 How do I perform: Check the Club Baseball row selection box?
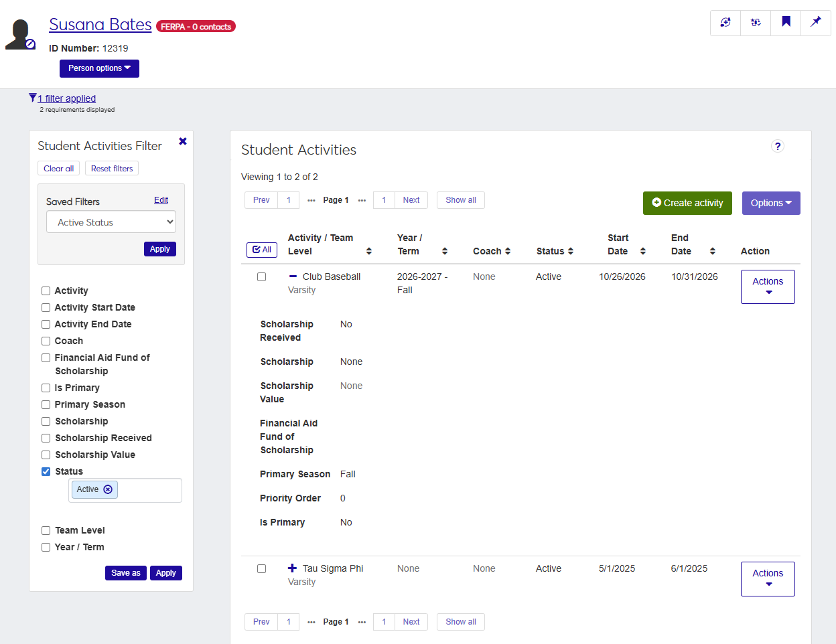pyautogui.click(x=261, y=276)
